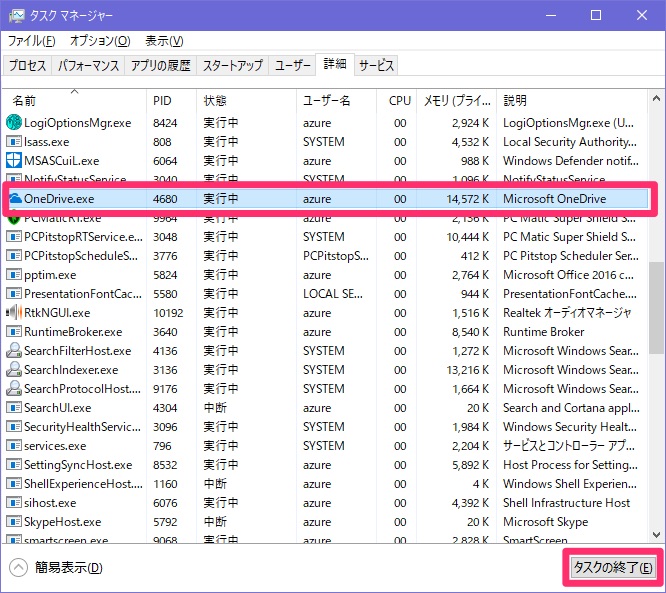The height and width of the screenshot is (593, 666).
Task: Switch to the スタートアップ tab
Action: pos(233,65)
